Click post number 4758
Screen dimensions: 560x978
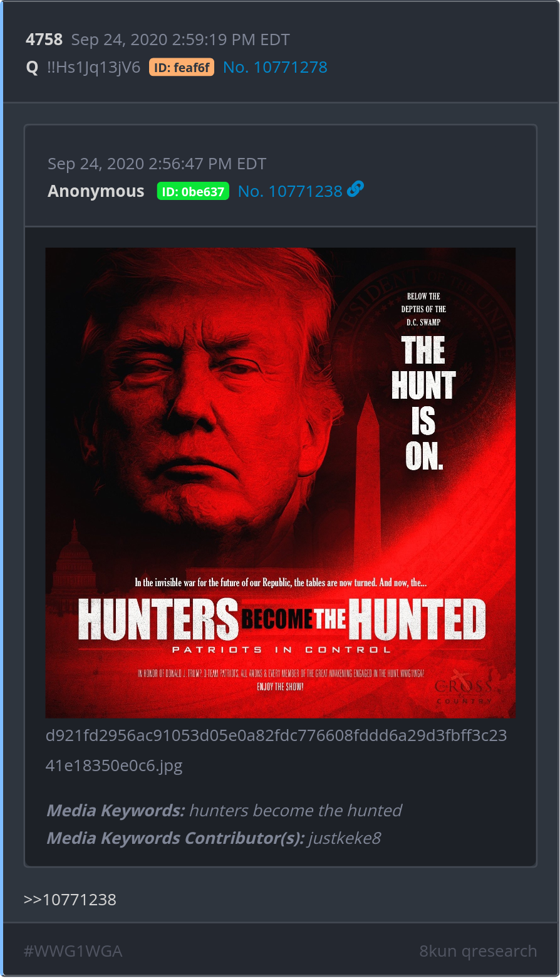[44, 39]
